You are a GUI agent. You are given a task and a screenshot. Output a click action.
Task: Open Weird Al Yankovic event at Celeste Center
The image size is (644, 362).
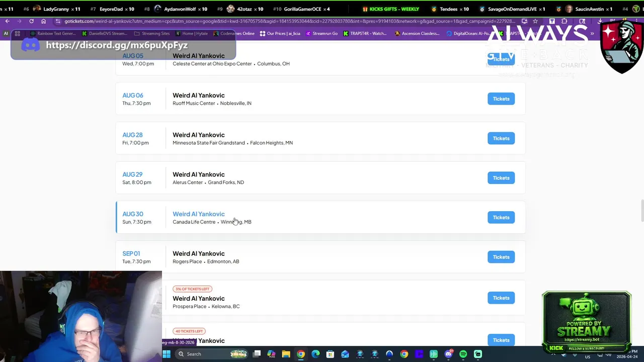click(x=199, y=56)
